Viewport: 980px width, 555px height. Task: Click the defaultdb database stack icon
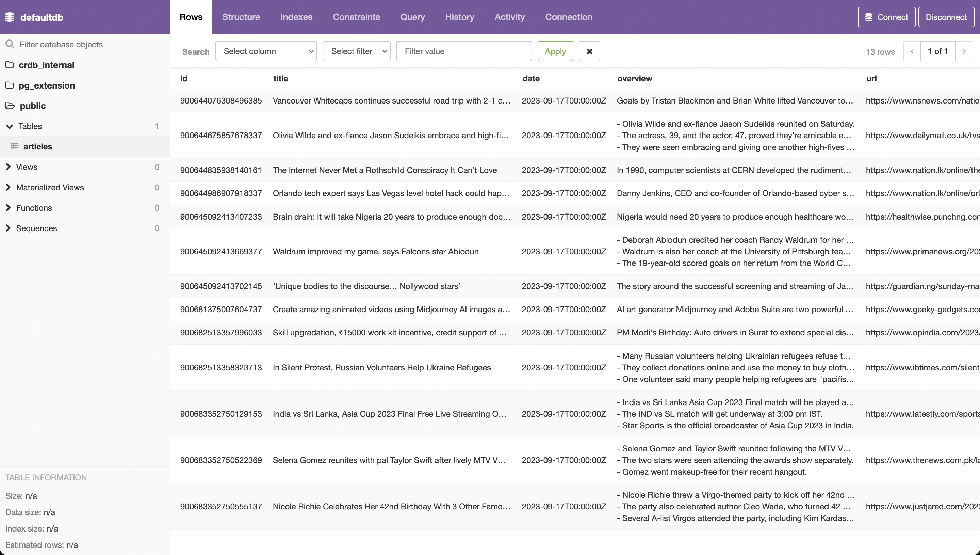tap(10, 17)
